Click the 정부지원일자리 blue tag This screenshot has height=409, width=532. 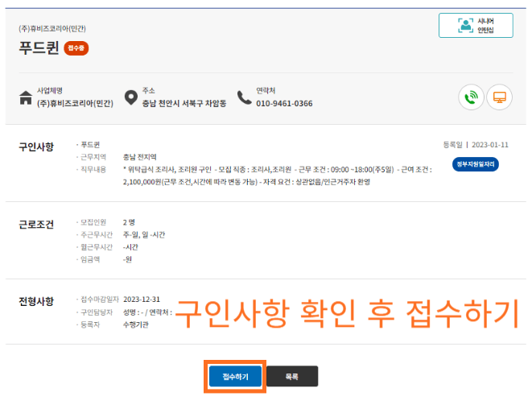(476, 164)
